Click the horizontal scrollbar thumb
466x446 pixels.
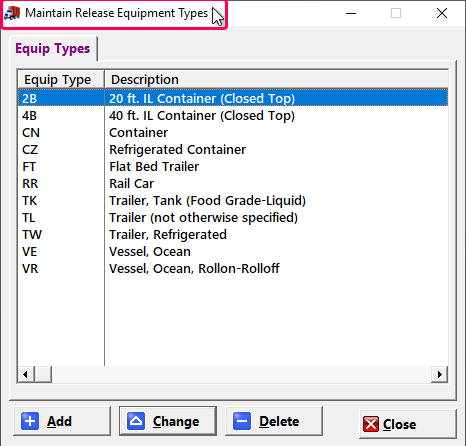pos(43,375)
